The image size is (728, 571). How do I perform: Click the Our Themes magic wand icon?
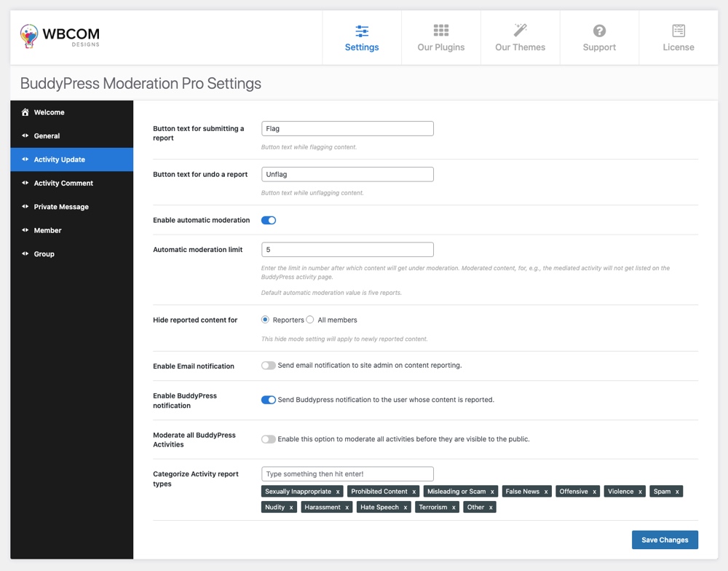coord(520,30)
